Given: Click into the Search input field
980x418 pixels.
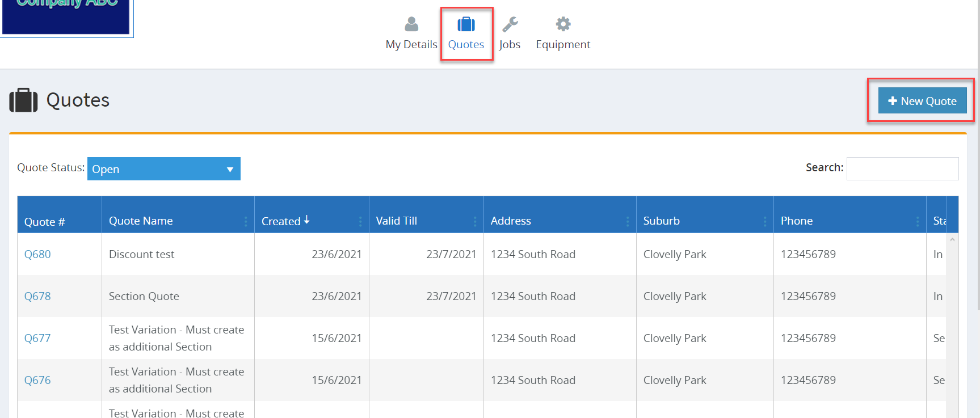Looking at the screenshot, I should (x=902, y=169).
